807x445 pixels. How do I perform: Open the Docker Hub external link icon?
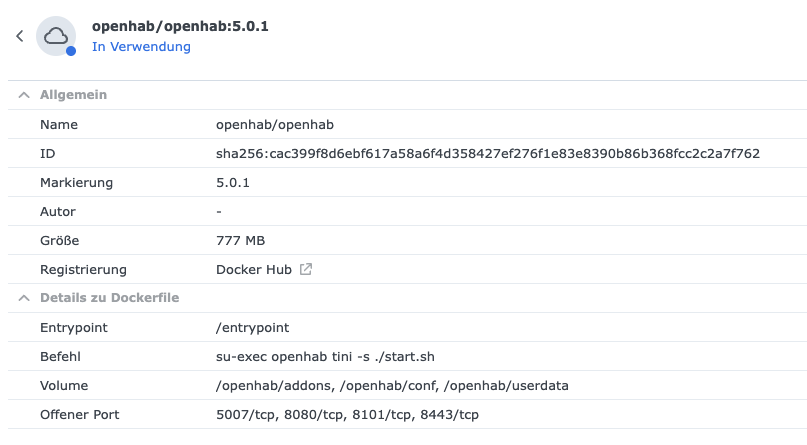point(306,269)
